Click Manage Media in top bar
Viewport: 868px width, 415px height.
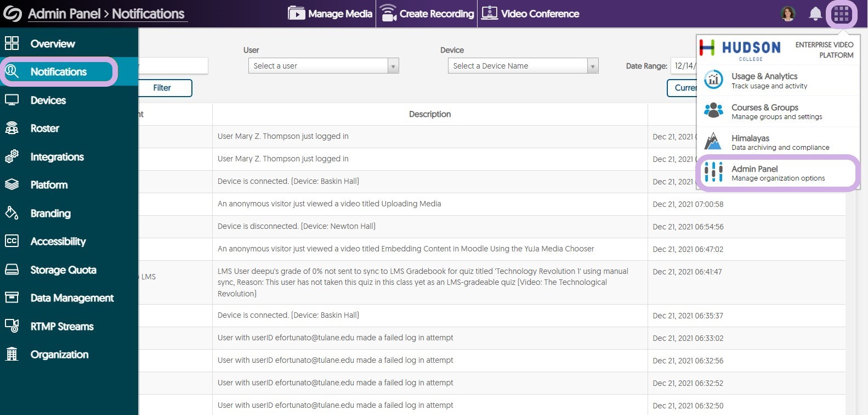330,14
